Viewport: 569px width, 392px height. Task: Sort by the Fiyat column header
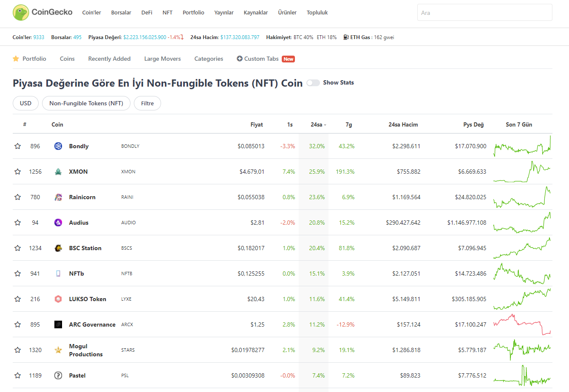(257, 124)
